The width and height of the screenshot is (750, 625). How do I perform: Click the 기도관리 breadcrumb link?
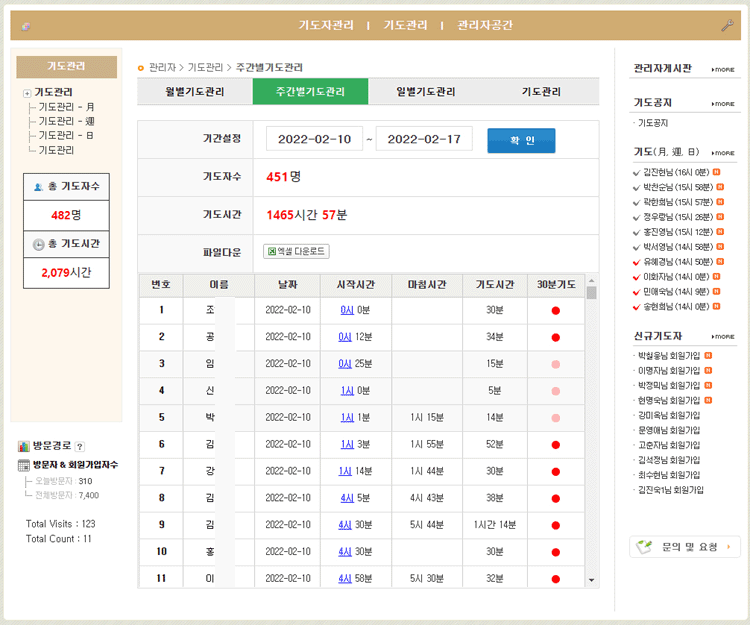pyautogui.click(x=205, y=67)
